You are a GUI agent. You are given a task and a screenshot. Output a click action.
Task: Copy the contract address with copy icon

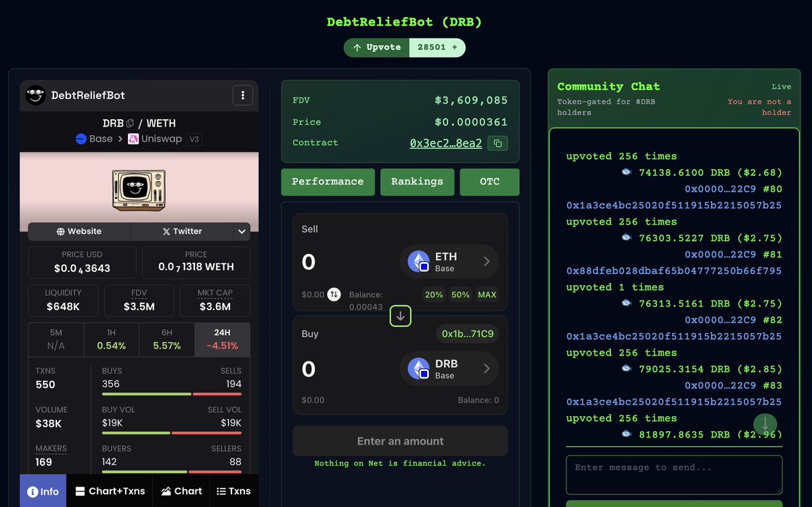point(497,143)
